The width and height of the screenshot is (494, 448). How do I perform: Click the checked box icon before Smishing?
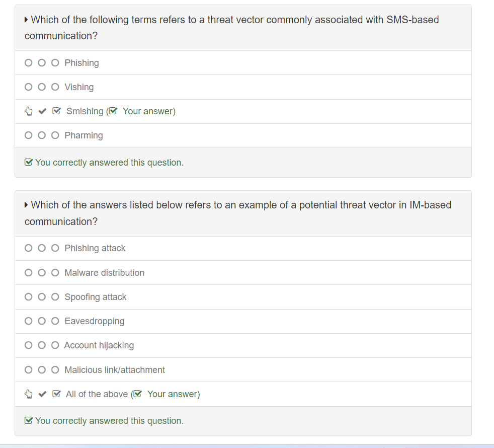pyautogui.click(x=56, y=111)
